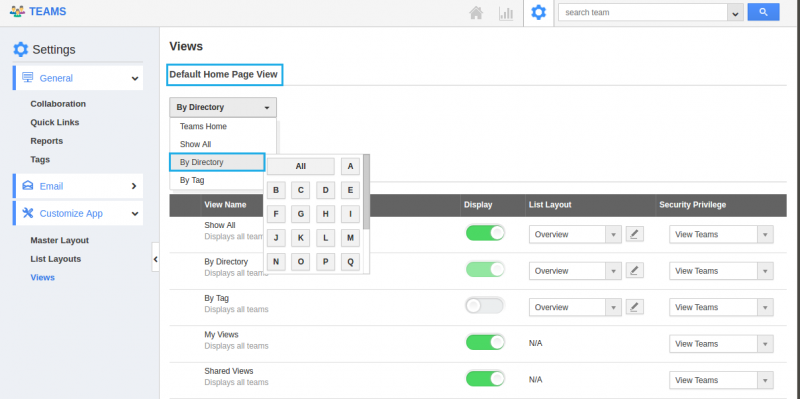This screenshot has width=800, height=399.
Task: Disable display of Shared Views
Action: tap(485, 379)
